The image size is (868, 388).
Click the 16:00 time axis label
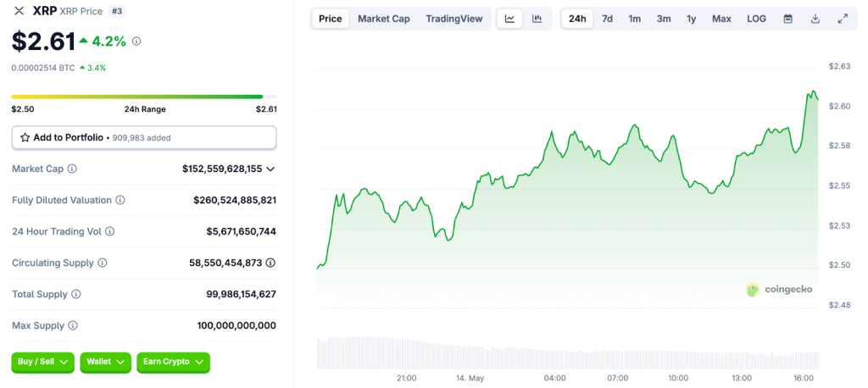pyautogui.click(x=804, y=378)
